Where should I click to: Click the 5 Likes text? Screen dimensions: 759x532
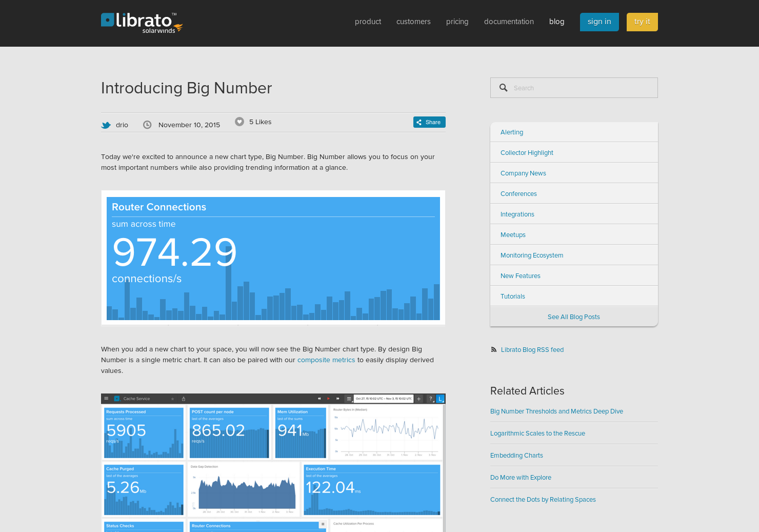tap(261, 122)
